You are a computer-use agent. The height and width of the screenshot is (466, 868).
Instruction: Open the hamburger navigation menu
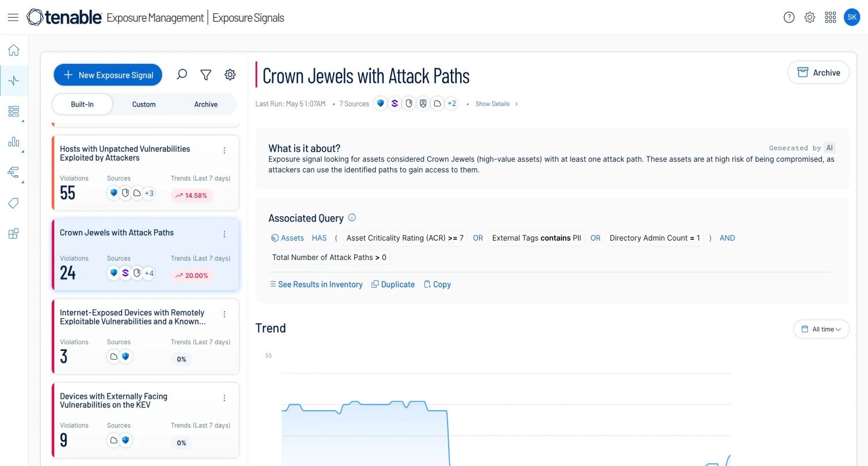[x=13, y=18]
